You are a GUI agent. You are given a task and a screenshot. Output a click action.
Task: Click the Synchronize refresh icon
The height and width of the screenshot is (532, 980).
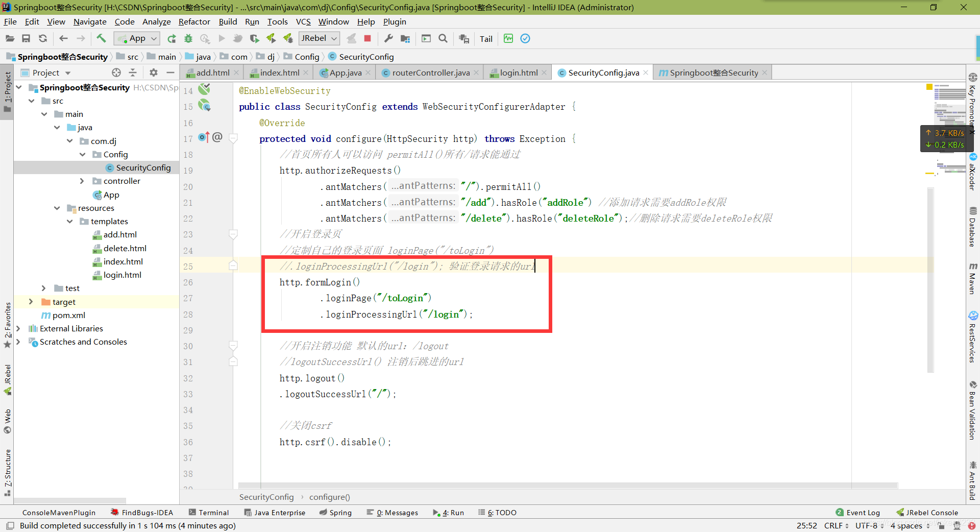point(43,38)
